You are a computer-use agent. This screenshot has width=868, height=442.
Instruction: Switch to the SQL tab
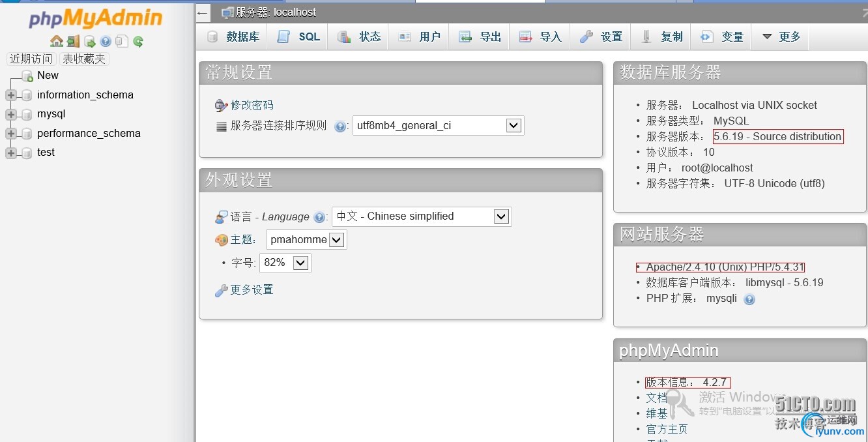coord(298,37)
